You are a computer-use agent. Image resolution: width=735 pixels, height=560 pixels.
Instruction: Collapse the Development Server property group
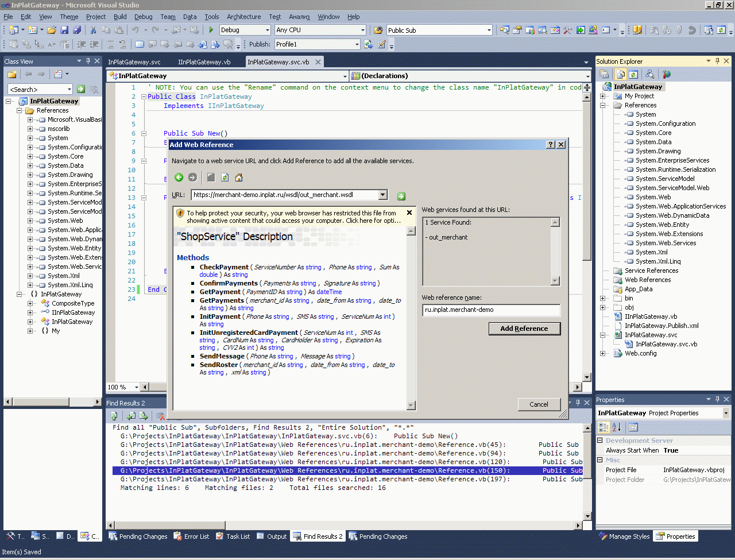pos(600,441)
